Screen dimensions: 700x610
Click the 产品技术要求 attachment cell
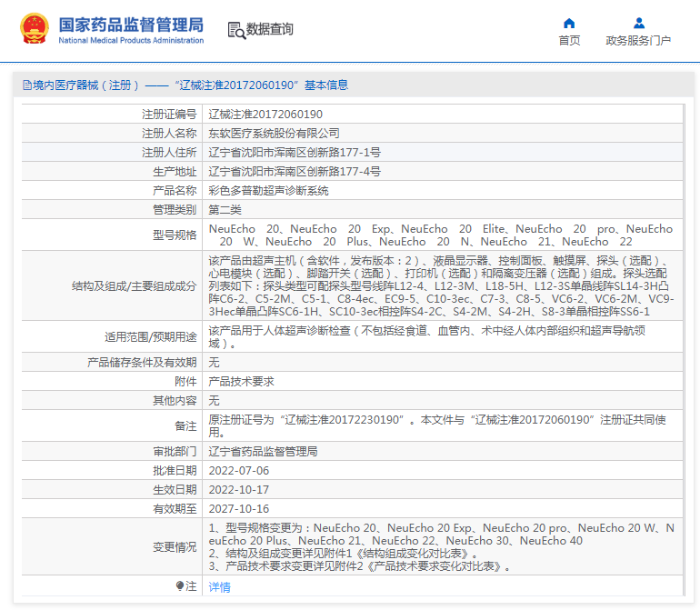pos(241,382)
